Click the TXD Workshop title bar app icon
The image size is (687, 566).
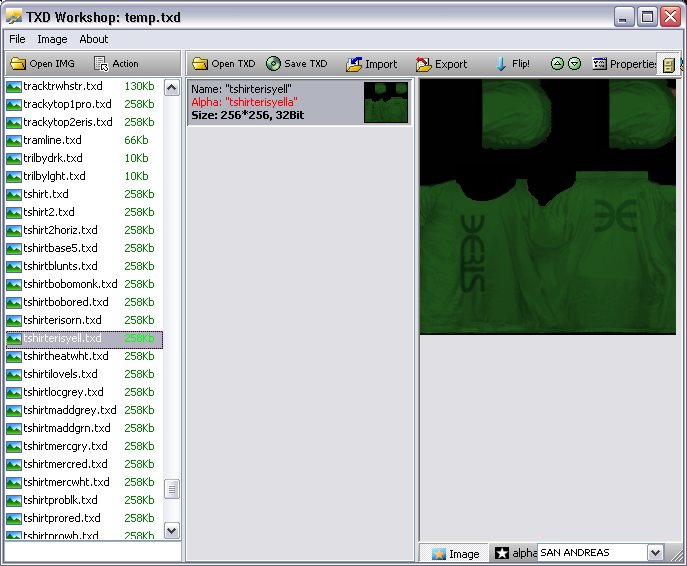pyautogui.click(x=14, y=16)
